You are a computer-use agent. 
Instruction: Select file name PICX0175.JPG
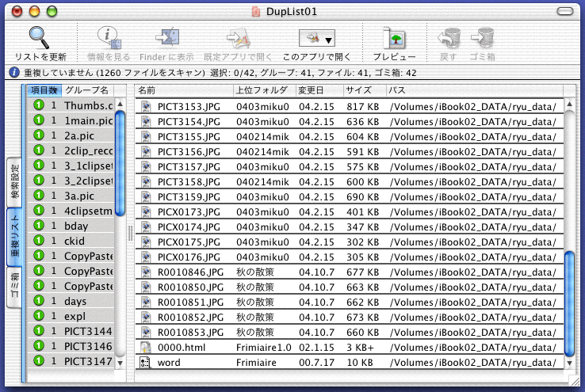pos(189,242)
